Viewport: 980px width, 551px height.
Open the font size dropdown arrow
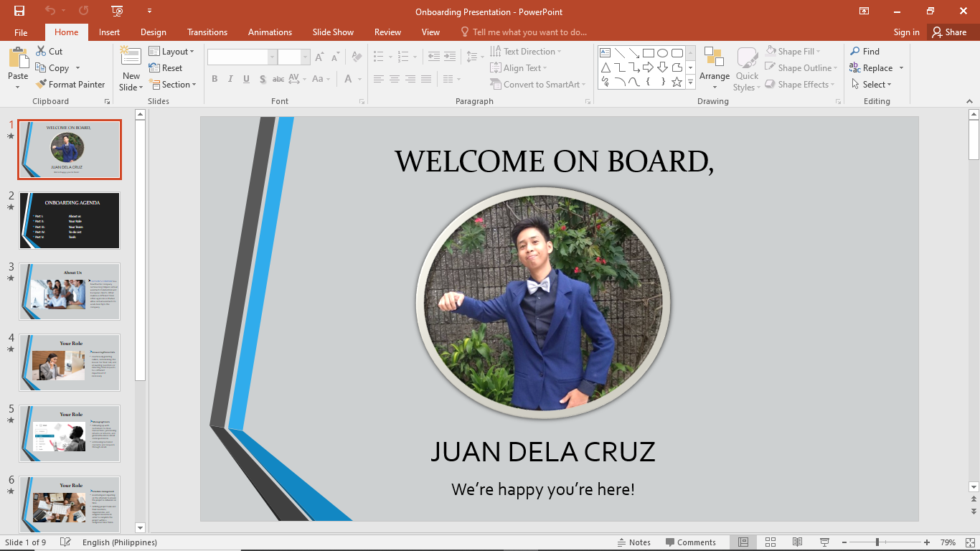pyautogui.click(x=306, y=57)
